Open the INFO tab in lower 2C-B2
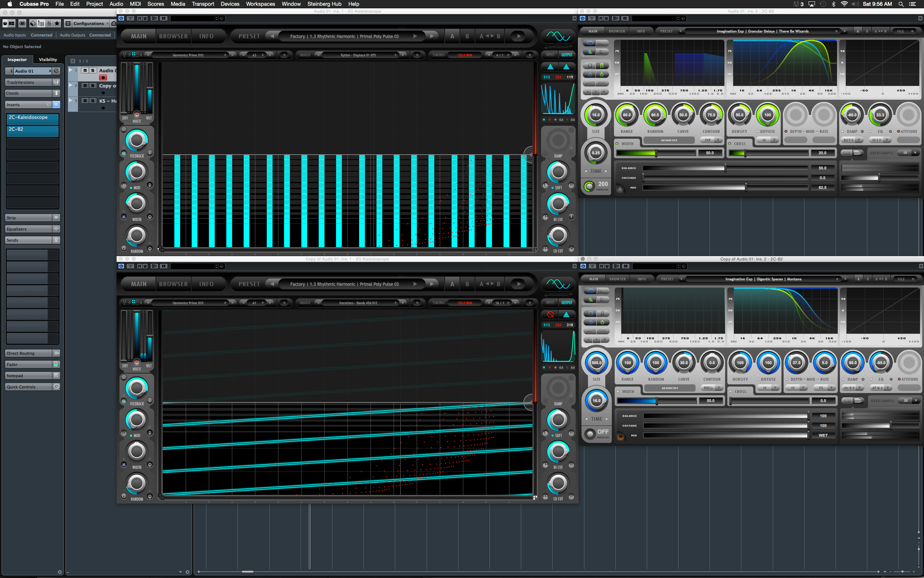The width and height of the screenshot is (924, 578). 641,279
